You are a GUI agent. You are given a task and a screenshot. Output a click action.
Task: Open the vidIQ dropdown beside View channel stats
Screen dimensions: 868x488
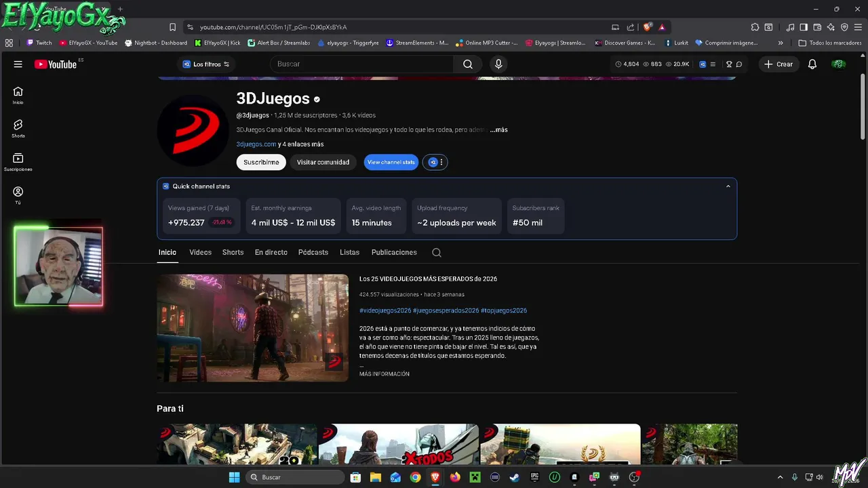(x=435, y=162)
